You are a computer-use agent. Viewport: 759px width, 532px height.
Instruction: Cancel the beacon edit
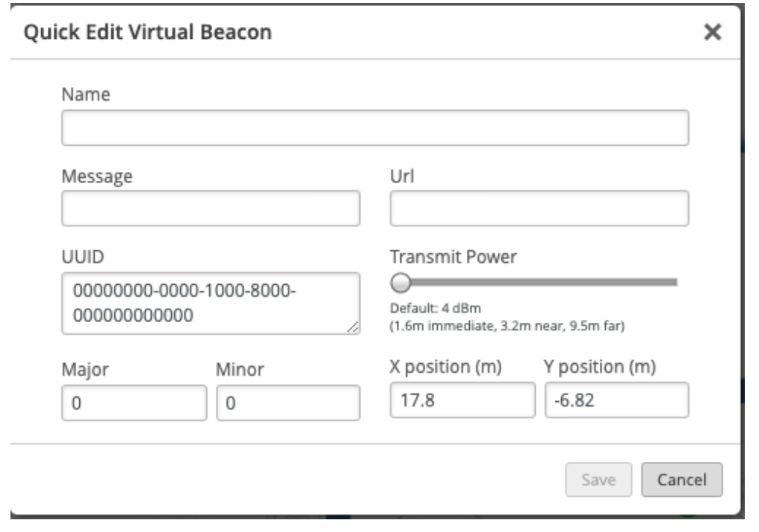coord(681,479)
